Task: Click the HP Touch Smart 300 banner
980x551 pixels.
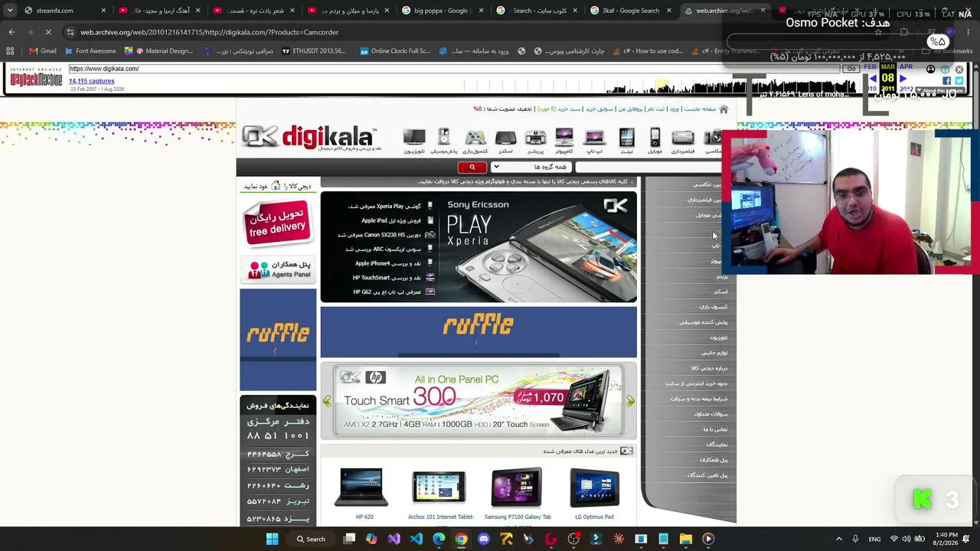Action: pyautogui.click(x=479, y=401)
